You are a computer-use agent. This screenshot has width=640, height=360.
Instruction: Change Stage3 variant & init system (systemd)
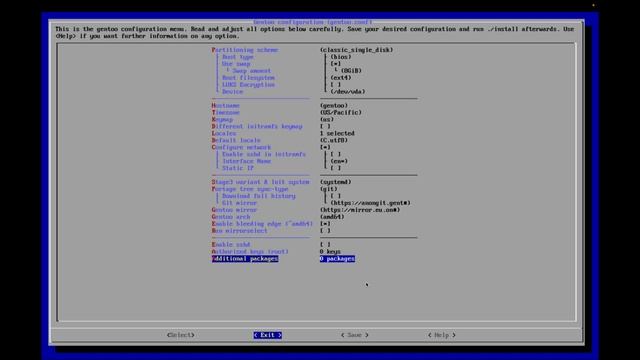pyautogui.click(x=282, y=182)
